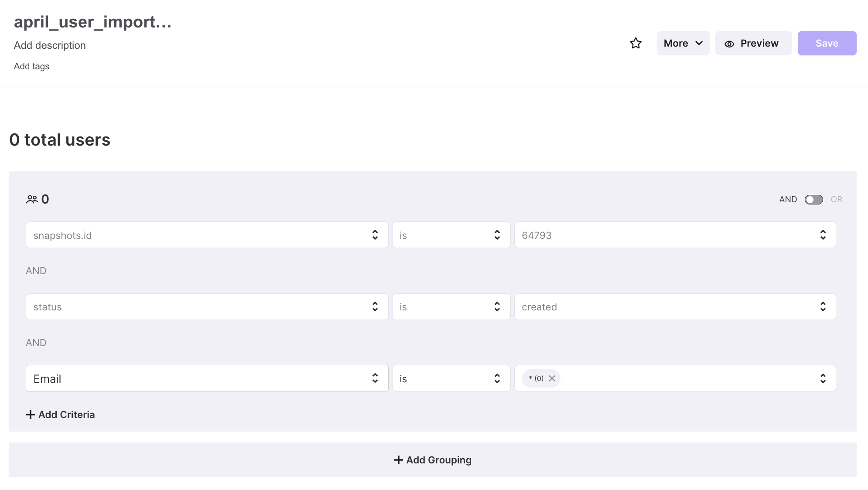
Task: Star this segment as favorite
Action: tap(636, 43)
